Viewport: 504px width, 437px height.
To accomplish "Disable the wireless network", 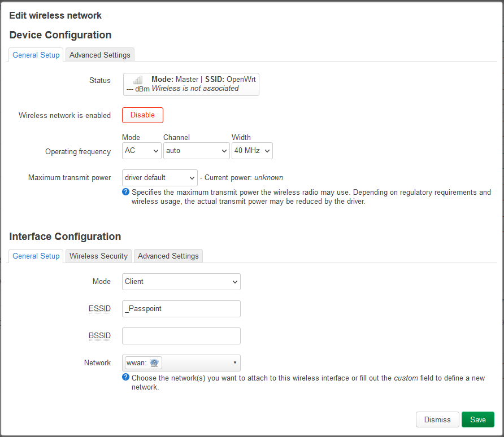I will coord(142,115).
